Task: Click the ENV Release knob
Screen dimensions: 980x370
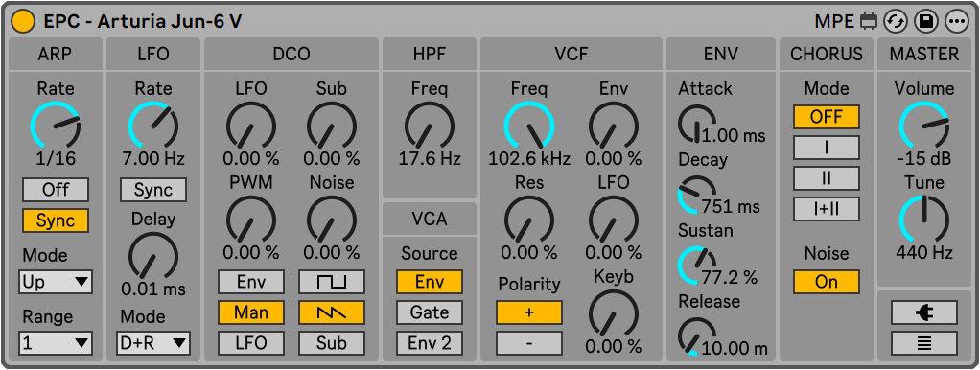Action: click(x=697, y=336)
